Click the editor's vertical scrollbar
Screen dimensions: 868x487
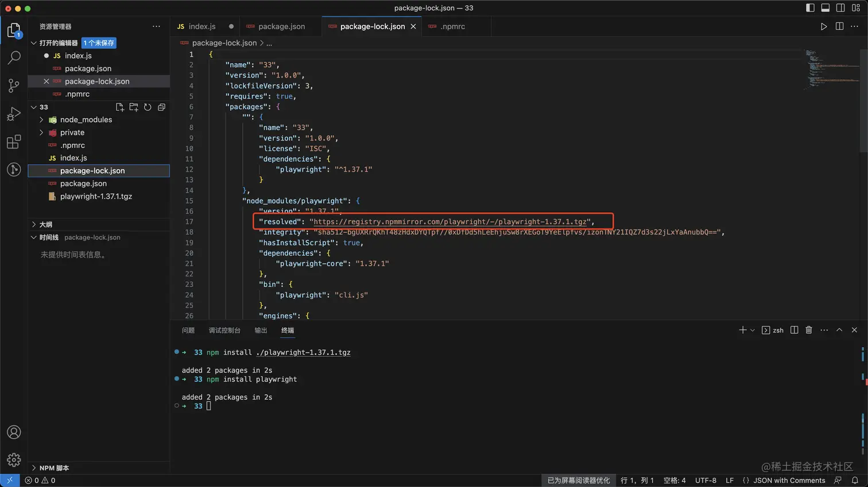pyautogui.click(x=863, y=101)
